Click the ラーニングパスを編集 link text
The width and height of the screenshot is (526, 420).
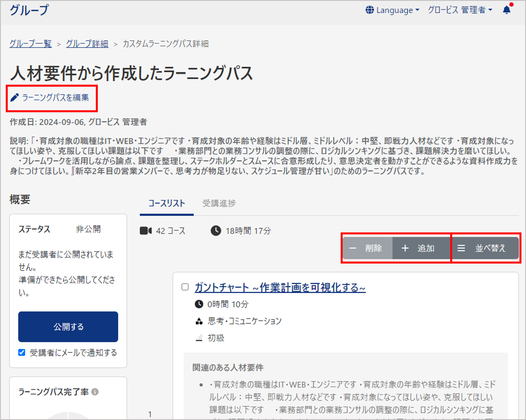pos(56,98)
